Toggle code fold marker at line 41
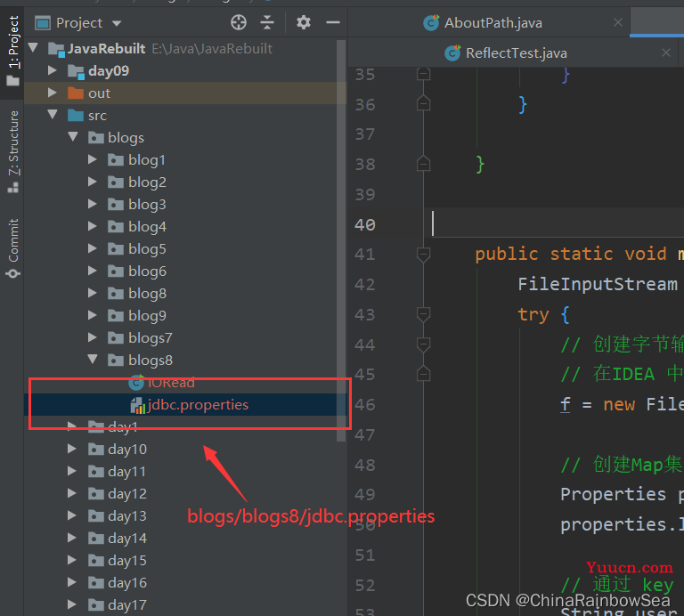The width and height of the screenshot is (684, 616). (x=423, y=255)
